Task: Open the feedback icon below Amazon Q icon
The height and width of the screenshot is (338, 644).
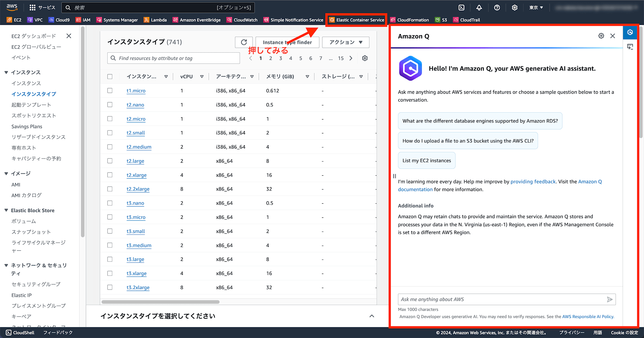Action: click(630, 47)
